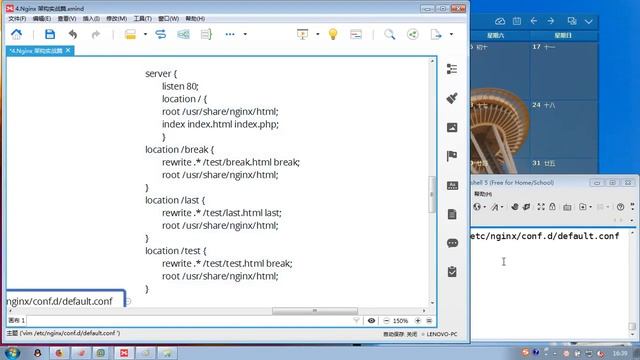640x360 pixels.
Task: Switch to XMind on the taskbar
Action: pyautogui.click(x=124, y=353)
